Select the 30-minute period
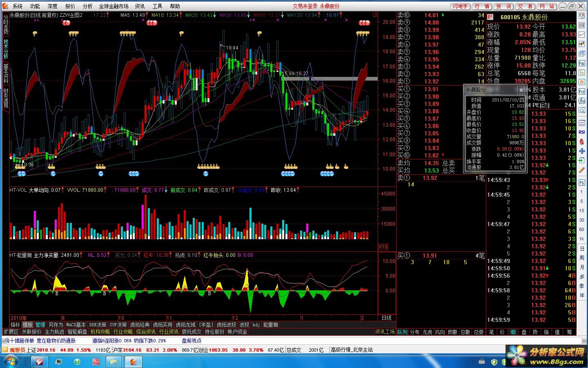 click(581, 220)
